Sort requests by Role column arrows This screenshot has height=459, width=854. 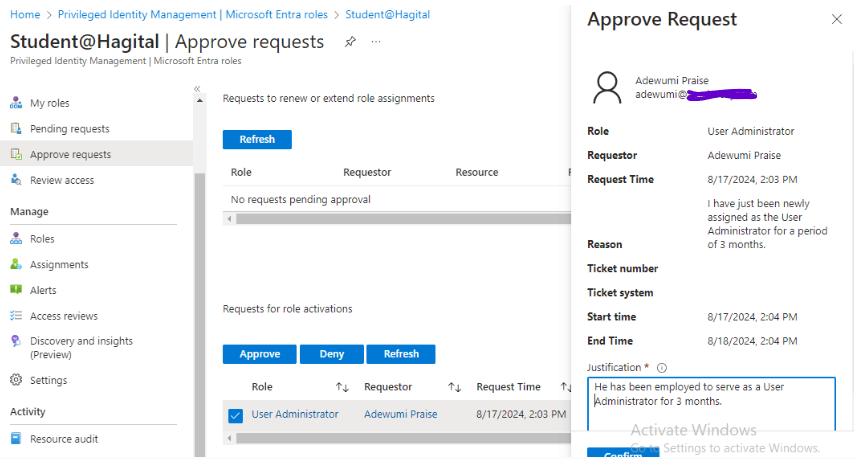[342, 387]
